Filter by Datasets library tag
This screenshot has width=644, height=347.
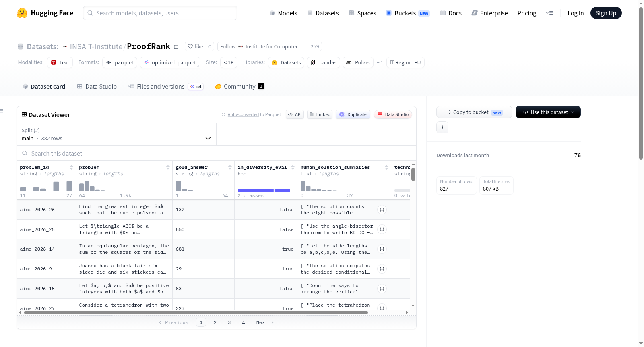(x=286, y=62)
